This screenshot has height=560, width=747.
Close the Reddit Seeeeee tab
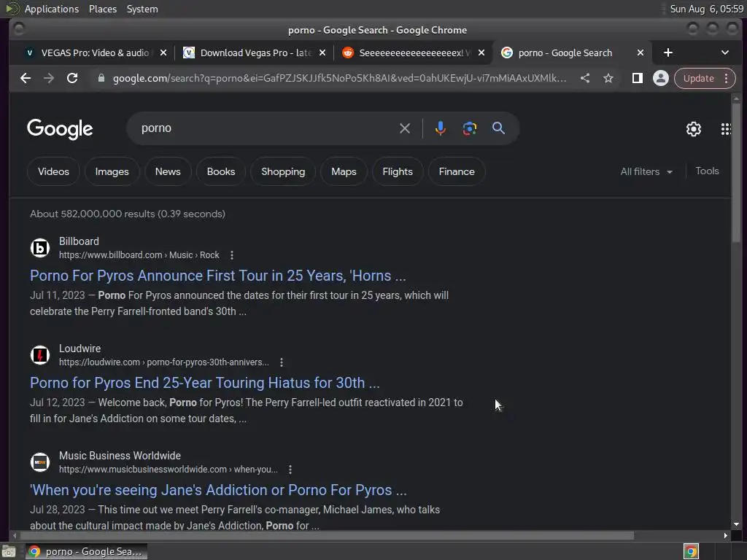tap(481, 52)
